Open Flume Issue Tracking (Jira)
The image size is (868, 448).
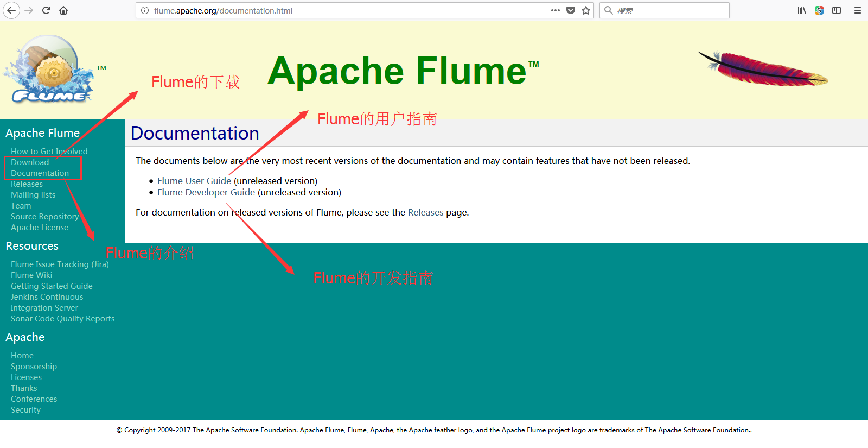[60, 264]
